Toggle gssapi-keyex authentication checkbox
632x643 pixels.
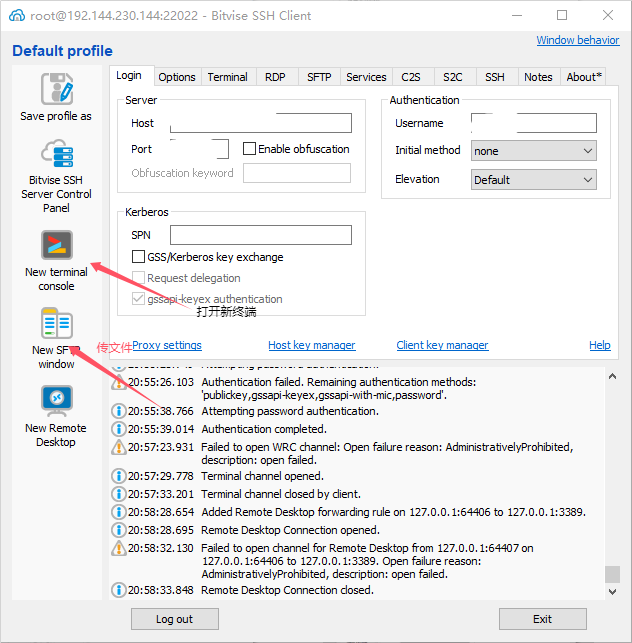[x=138, y=299]
